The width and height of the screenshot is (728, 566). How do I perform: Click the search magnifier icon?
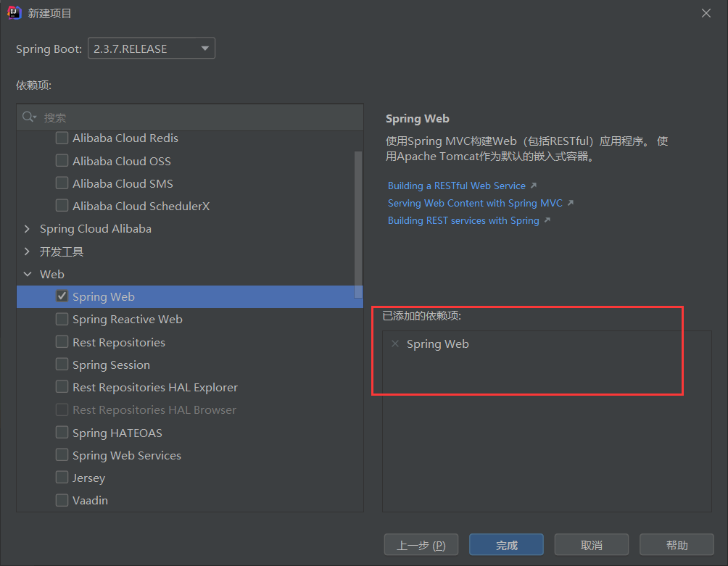[28, 117]
